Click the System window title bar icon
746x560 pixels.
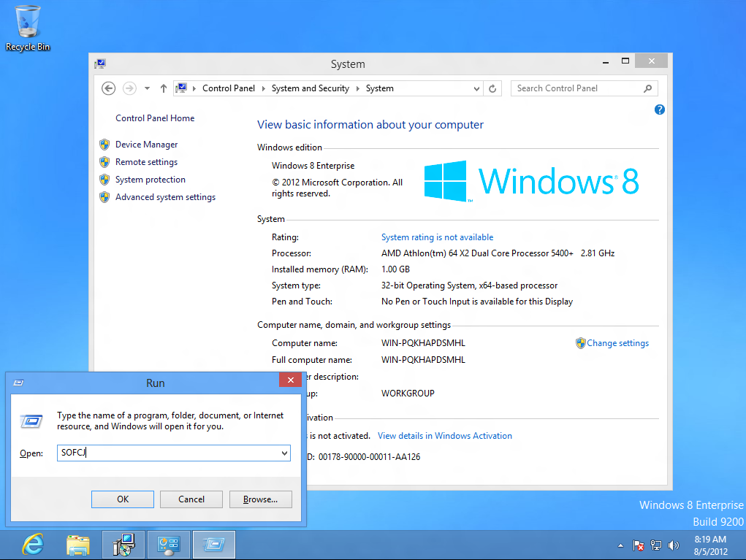pos(100,64)
